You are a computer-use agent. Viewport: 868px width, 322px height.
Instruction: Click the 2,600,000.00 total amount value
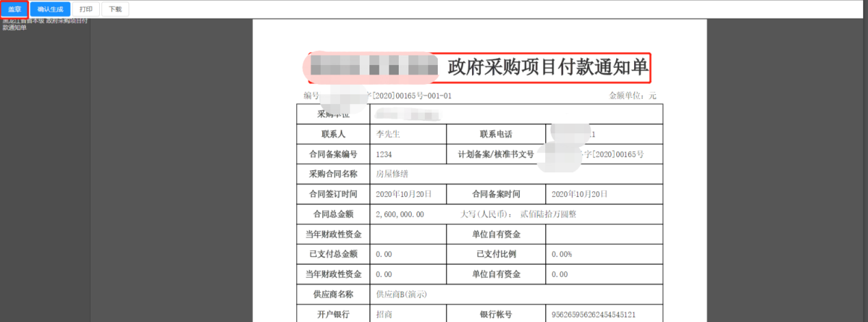point(400,214)
